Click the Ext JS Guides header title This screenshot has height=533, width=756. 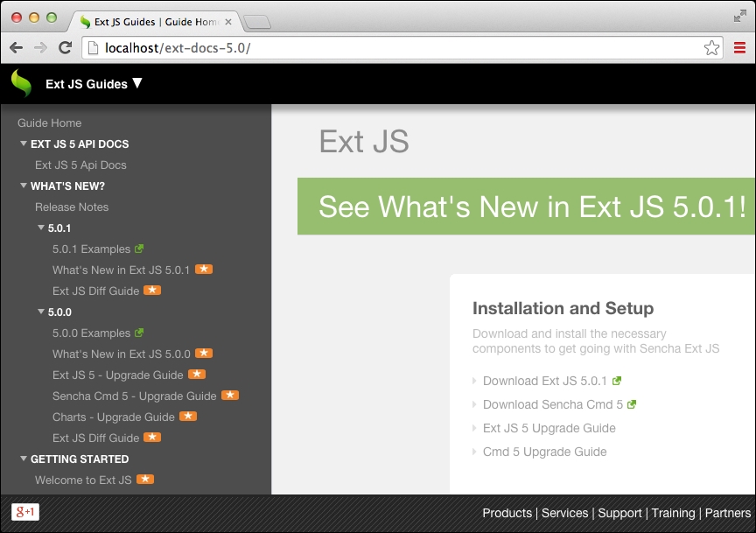coord(87,84)
